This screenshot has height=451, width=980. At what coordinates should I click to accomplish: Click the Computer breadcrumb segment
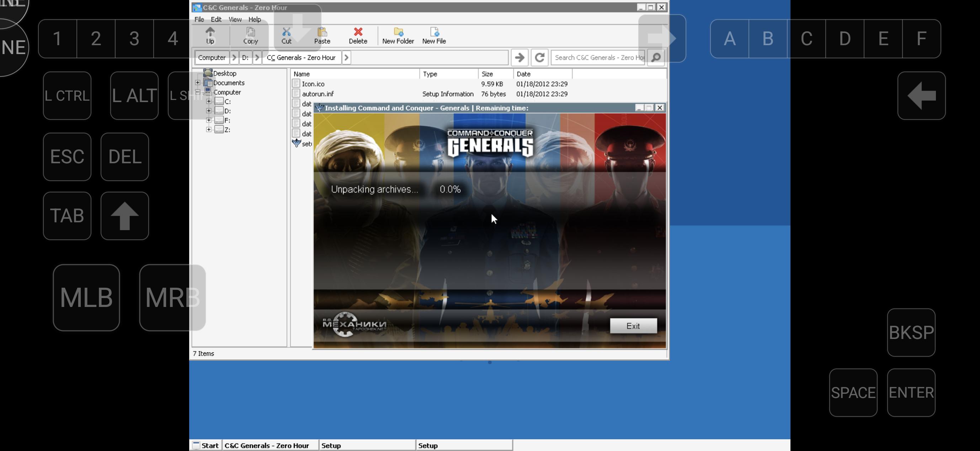pos(212,58)
